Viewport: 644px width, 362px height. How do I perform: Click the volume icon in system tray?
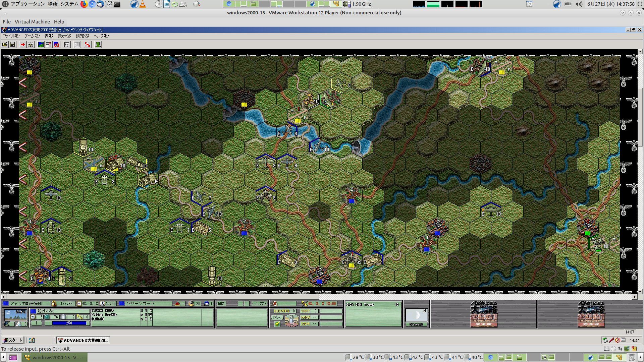click(x=579, y=4)
